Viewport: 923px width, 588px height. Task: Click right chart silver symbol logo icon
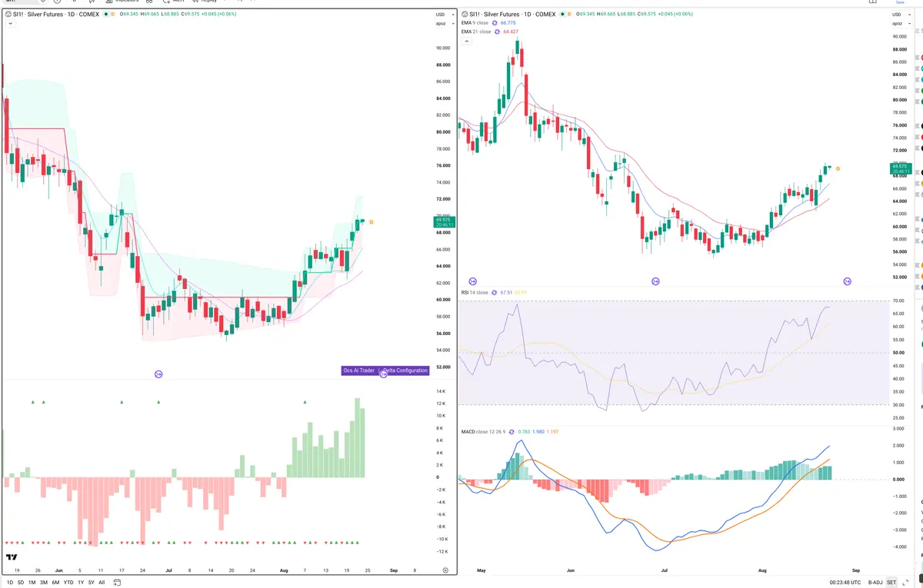pos(464,14)
